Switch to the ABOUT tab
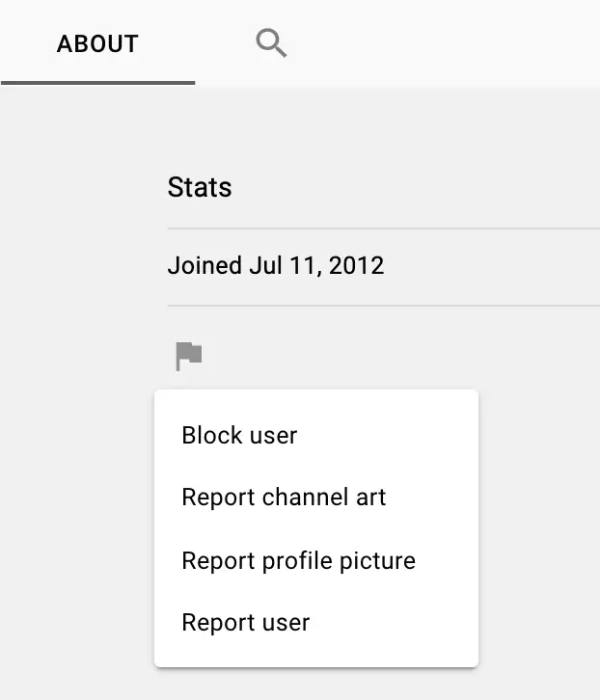The width and height of the screenshot is (600, 700). tap(97, 43)
